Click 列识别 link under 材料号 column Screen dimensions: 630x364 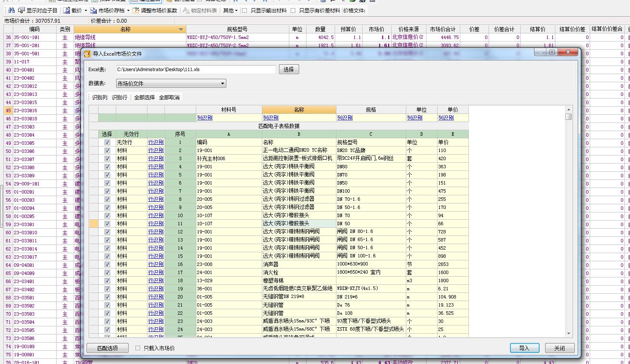tap(204, 118)
